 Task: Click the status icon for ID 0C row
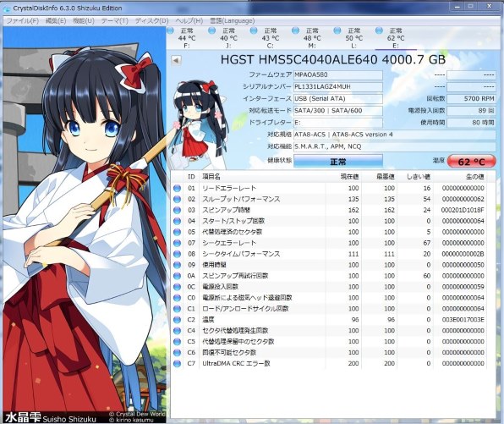[x=177, y=287]
